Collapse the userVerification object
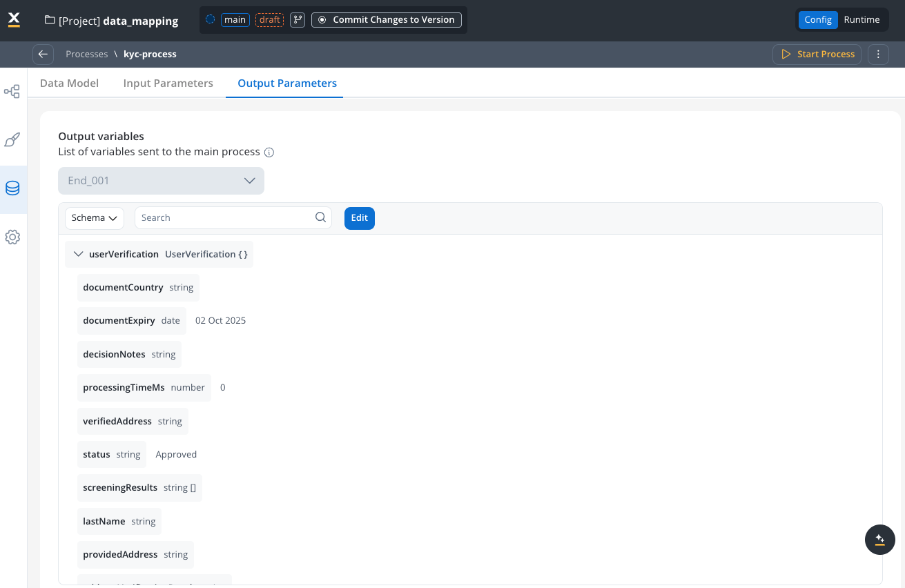Screen dimensions: 905x588 (x=78, y=254)
